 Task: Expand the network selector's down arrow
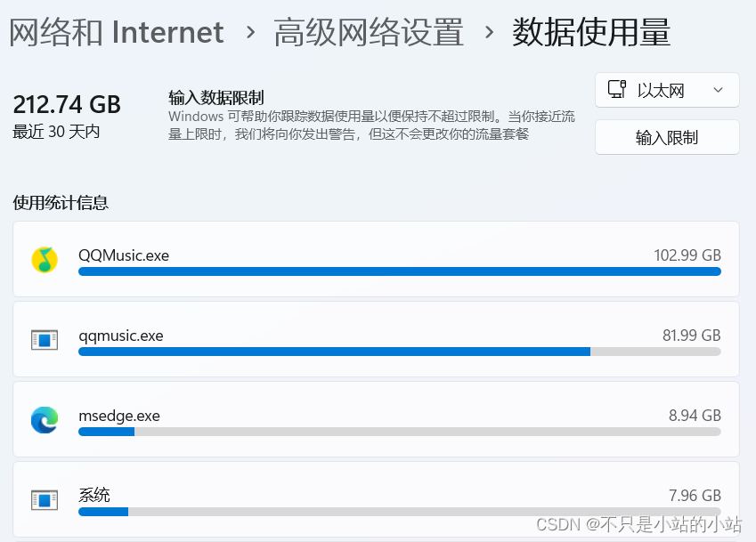[x=718, y=90]
